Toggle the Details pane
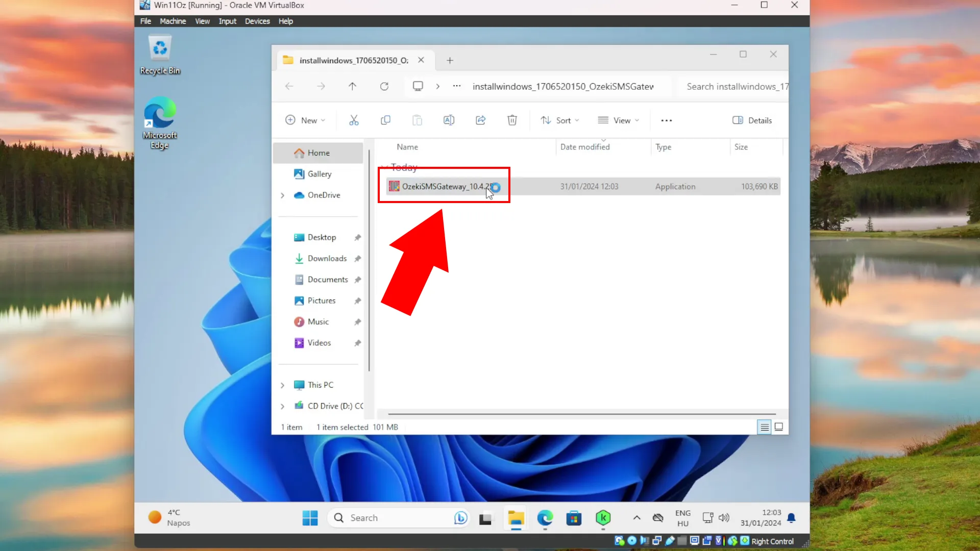980x551 pixels. [752, 120]
